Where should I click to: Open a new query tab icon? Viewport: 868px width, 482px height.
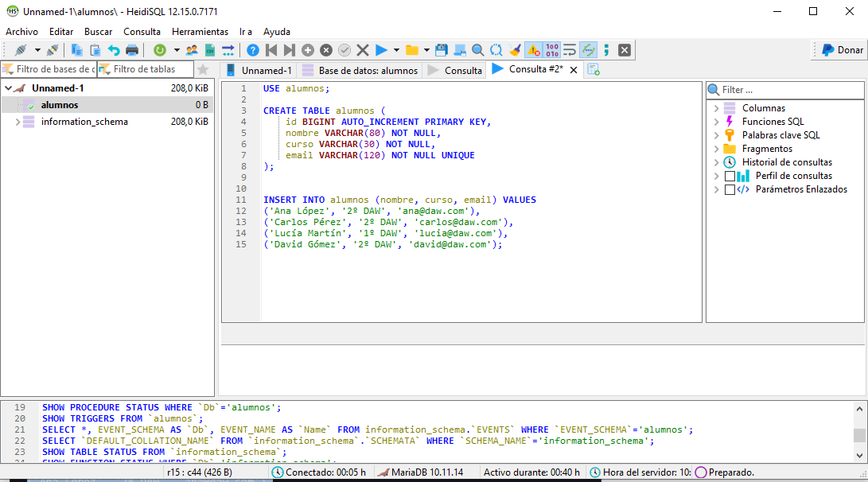coord(594,70)
